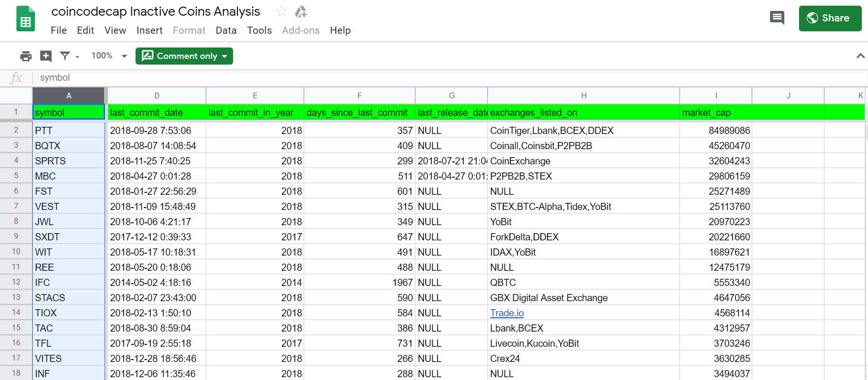Click the symbol header cell
The image size is (868, 380).
click(68, 112)
